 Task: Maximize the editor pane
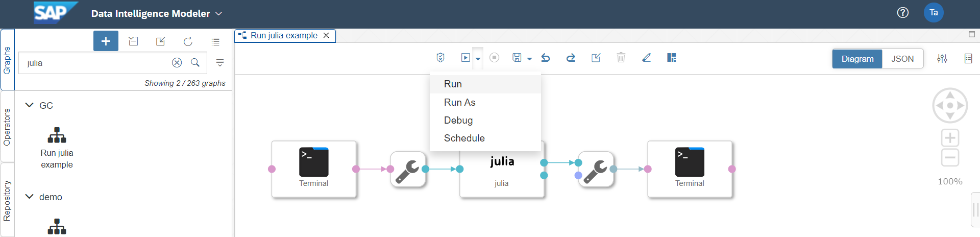(x=972, y=34)
